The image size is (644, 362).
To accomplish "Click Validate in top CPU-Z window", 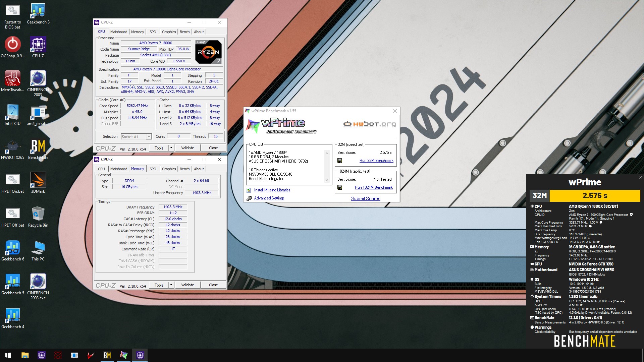I will (x=187, y=148).
